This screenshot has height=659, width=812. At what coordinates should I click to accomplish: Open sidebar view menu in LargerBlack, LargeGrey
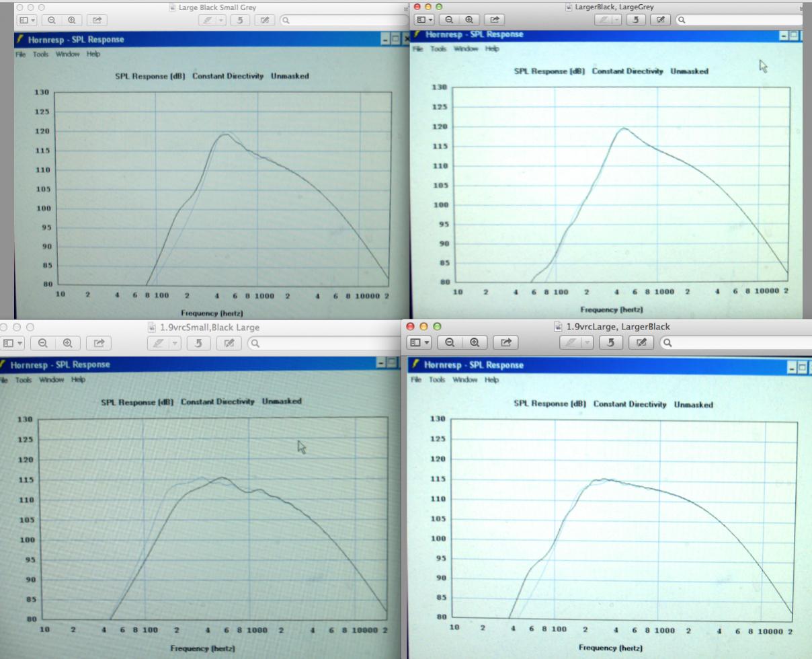pos(425,20)
